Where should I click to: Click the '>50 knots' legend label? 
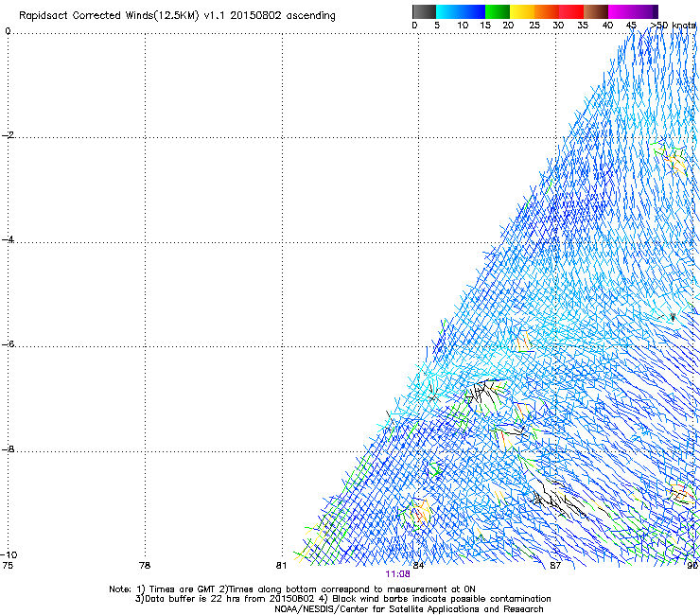click(673, 25)
